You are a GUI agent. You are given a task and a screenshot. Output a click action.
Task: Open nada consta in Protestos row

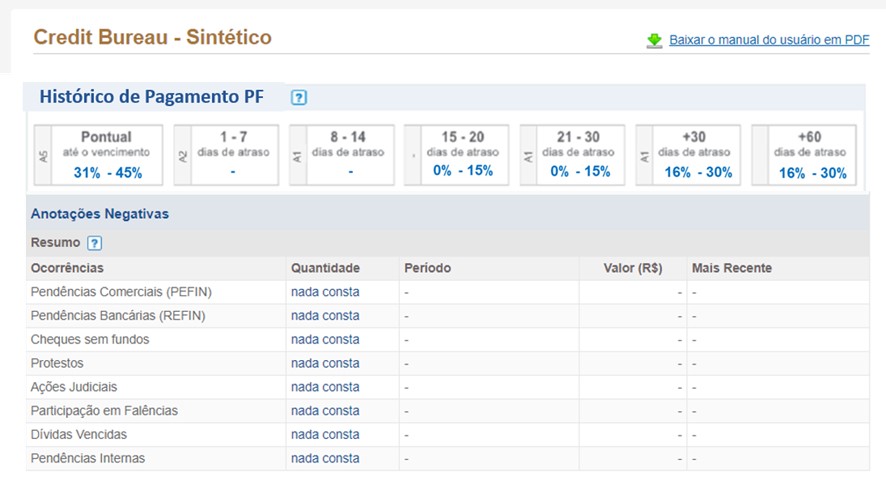[325, 364]
